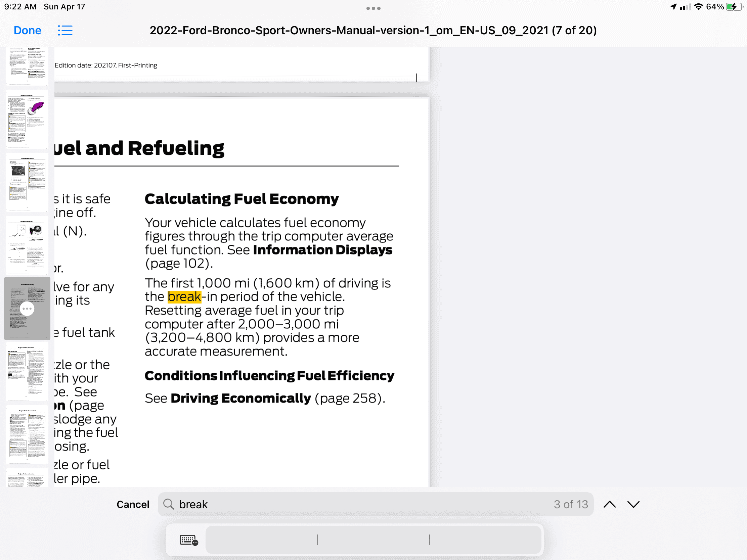Select the Engine Emission Control page thumbnail
The width and height of the screenshot is (747, 560).
tap(27, 371)
